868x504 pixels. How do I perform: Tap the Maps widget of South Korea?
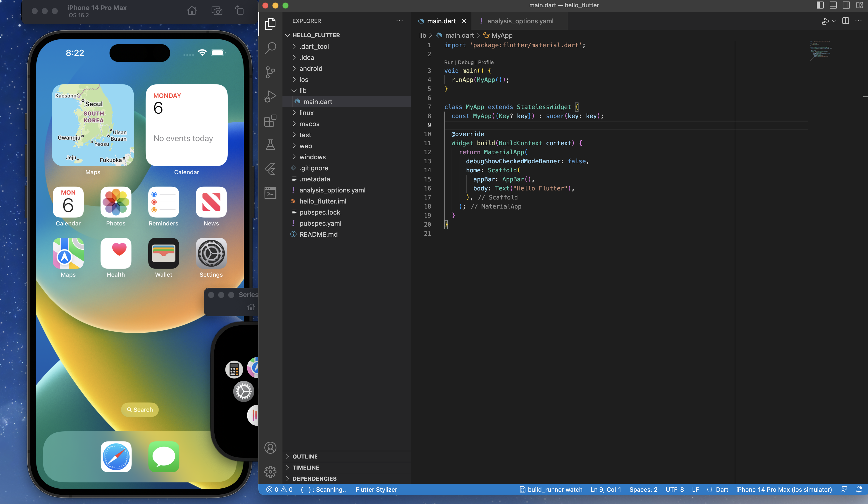point(93,125)
